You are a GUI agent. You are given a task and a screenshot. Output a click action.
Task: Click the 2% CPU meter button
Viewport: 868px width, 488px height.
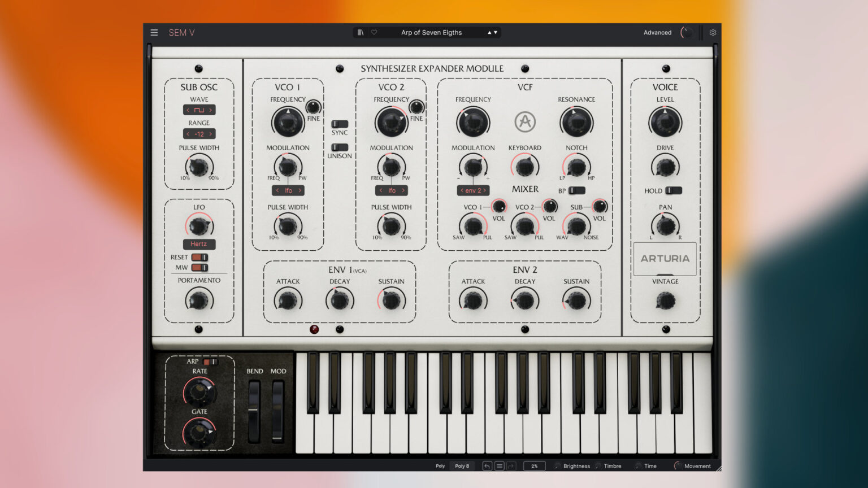click(535, 466)
